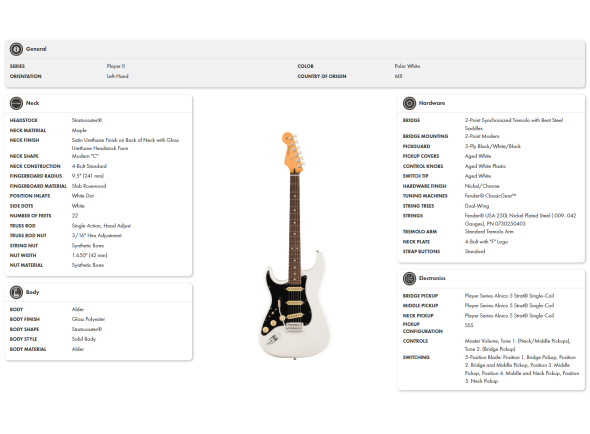Click the Slab Rosewood value

(89, 186)
